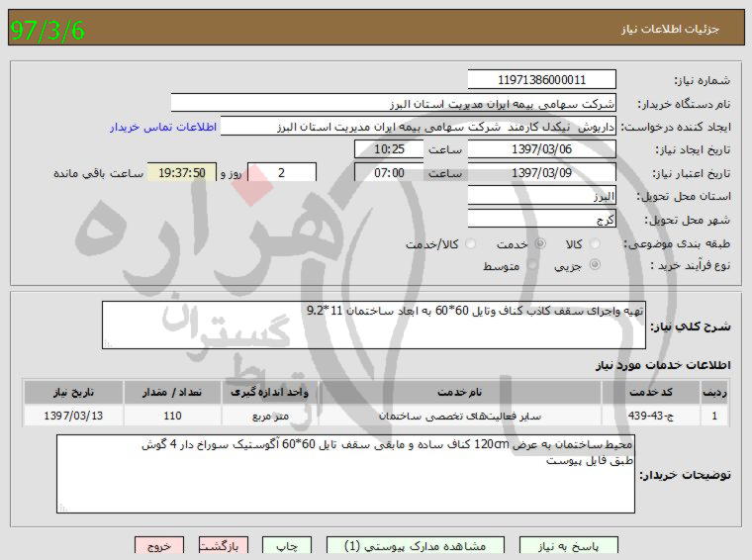Click the resize grip of buyer notes box

click(x=62, y=508)
